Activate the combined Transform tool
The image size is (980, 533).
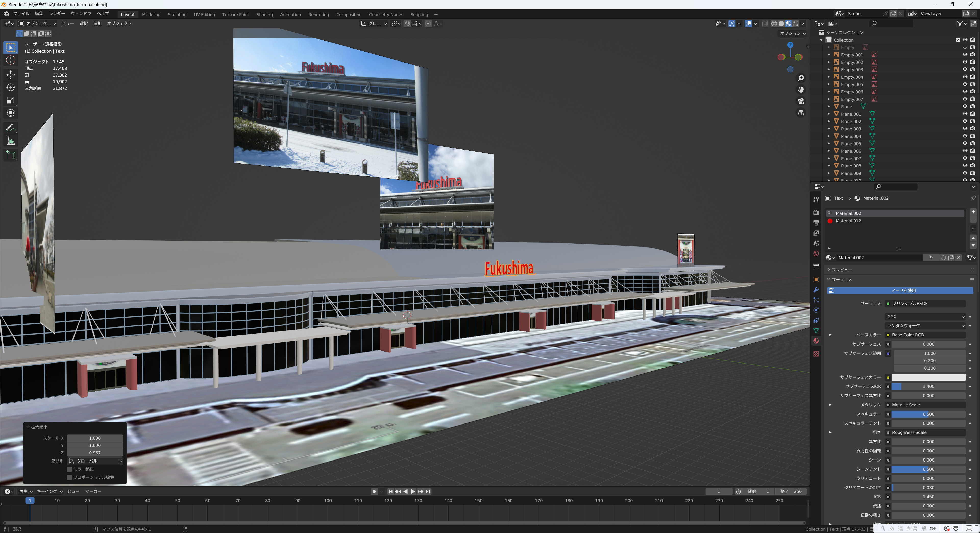point(11,113)
